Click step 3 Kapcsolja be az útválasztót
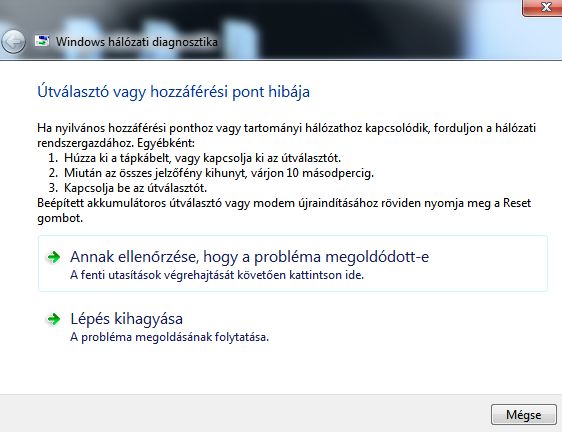Screen dimensions: 562x432 point(128,188)
